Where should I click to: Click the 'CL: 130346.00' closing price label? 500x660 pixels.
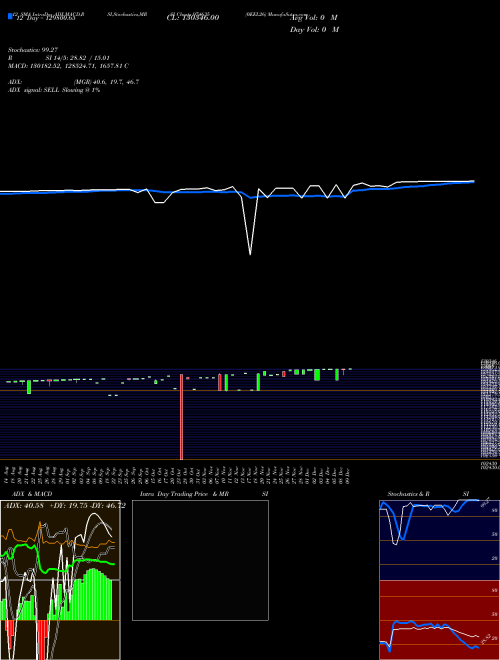tap(193, 18)
